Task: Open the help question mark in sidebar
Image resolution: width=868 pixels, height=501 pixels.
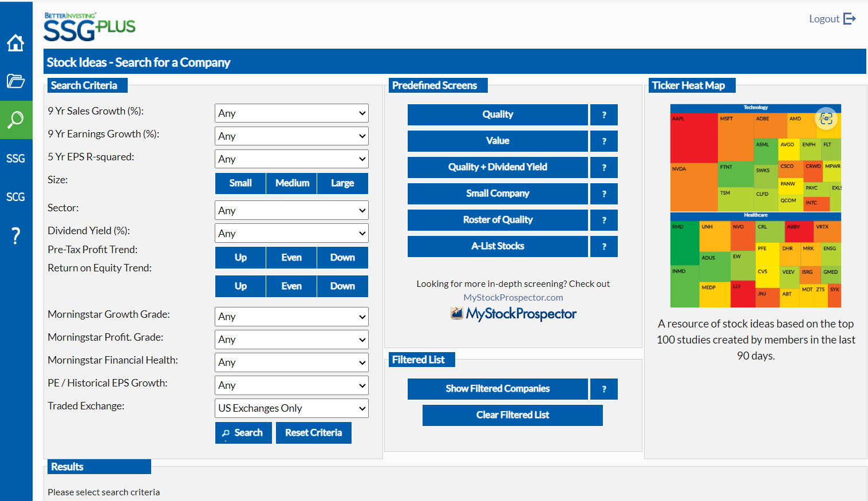Action: tap(15, 235)
